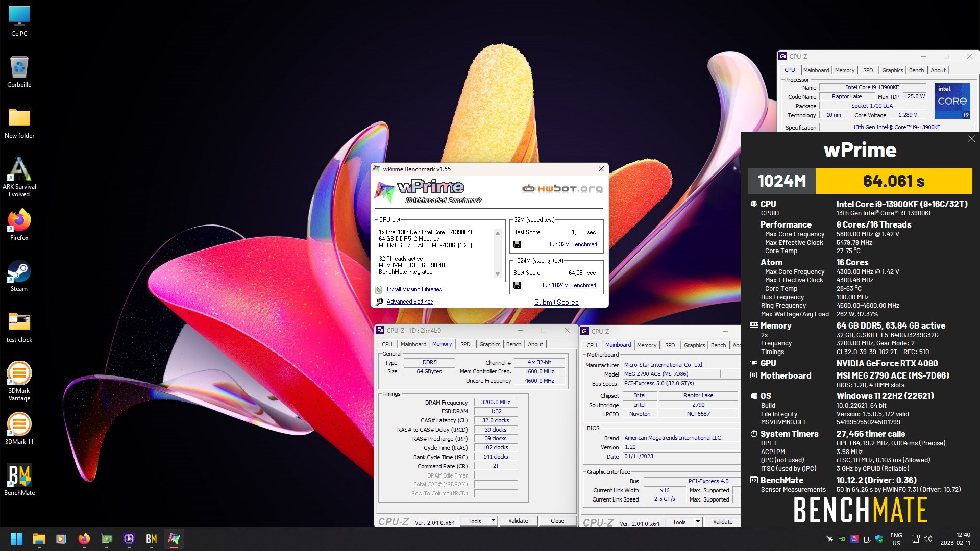Switch to the Memory tab in the Mainboard CPU-Z window
This screenshot has width=980, height=551.
pos(647,345)
